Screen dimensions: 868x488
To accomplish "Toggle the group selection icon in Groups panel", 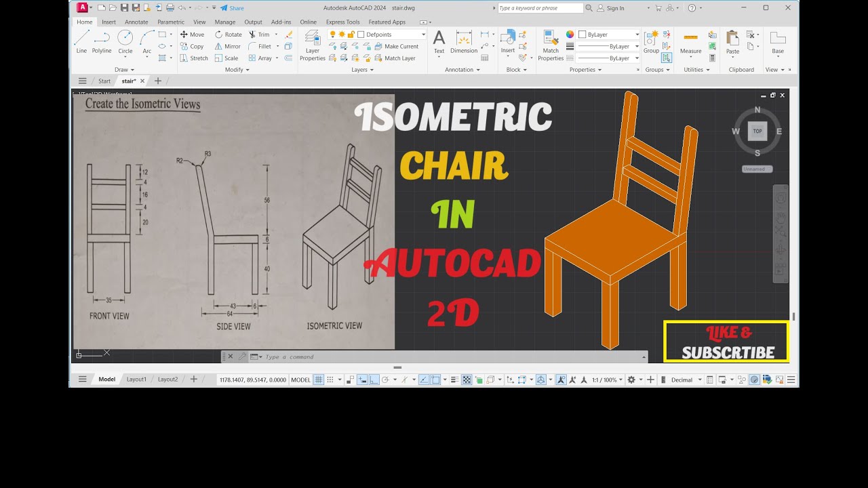I will tap(667, 58).
